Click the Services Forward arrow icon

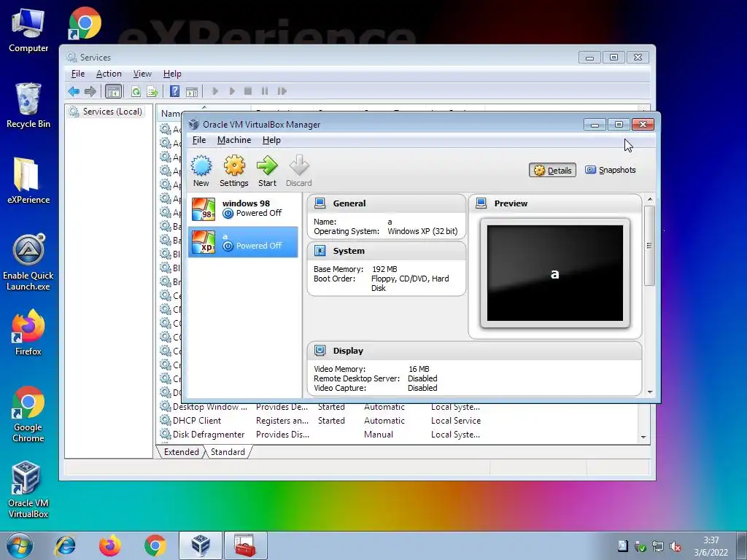[x=90, y=91]
